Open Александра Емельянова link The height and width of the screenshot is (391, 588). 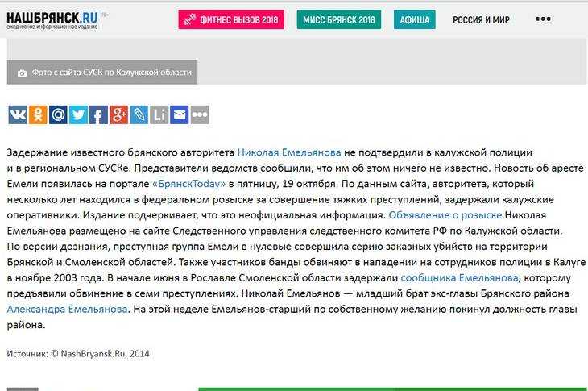pos(67,309)
